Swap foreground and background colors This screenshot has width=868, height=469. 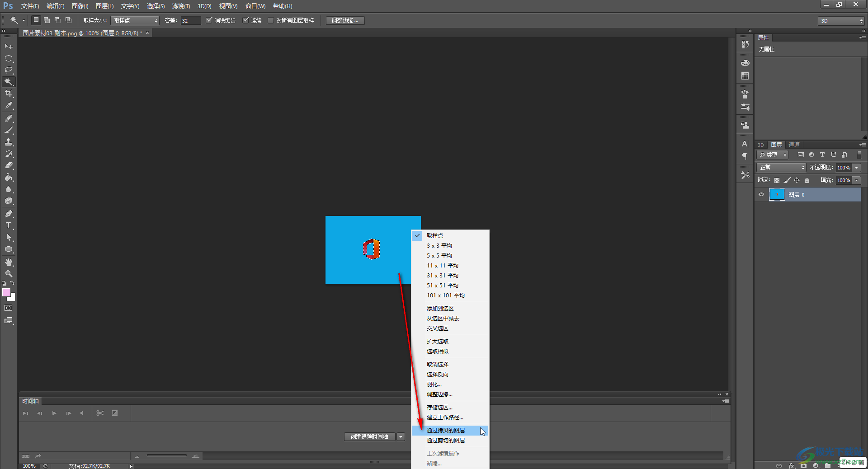click(12, 283)
